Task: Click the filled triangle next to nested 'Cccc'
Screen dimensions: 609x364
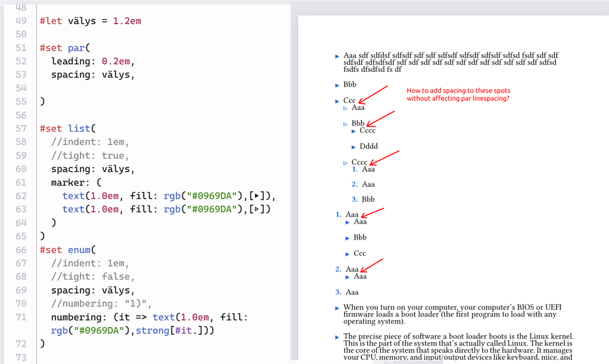Action: (x=354, y=130)
